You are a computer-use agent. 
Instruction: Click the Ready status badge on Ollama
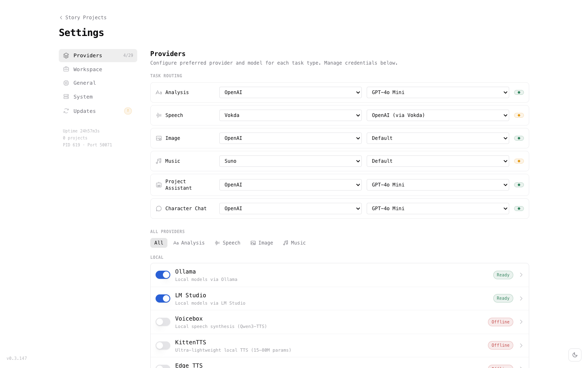503,275
